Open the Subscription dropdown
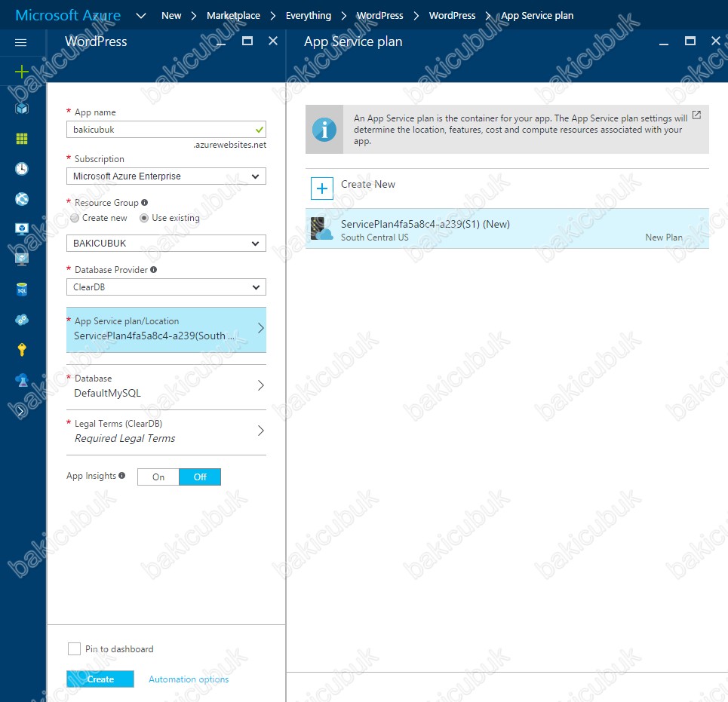The width and height of the screenshot is (728, 702). click(x=166, y=176)
